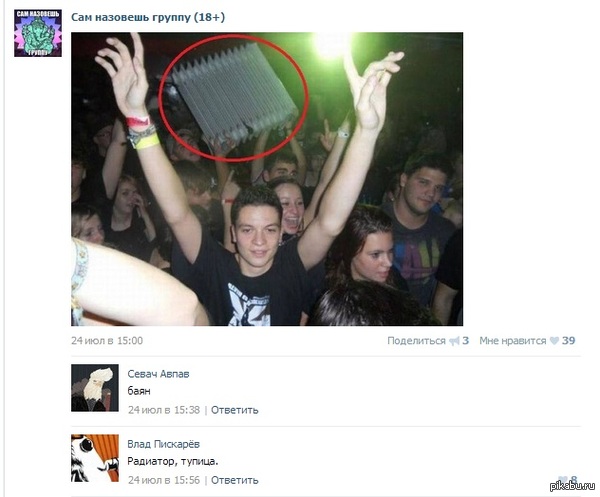
Task: Like the post via heart icon
Action: coord(554,341)
